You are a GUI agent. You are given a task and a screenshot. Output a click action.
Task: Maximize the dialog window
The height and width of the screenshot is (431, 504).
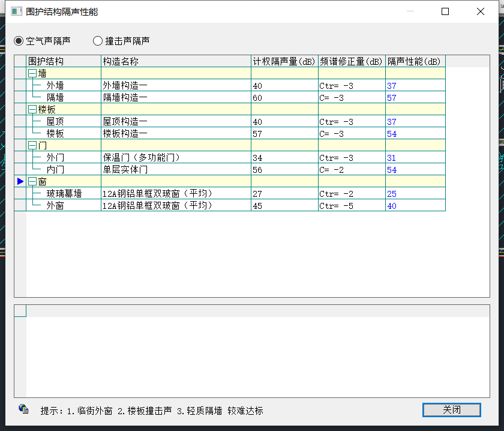pyautogui.click(x=445, y=11)
